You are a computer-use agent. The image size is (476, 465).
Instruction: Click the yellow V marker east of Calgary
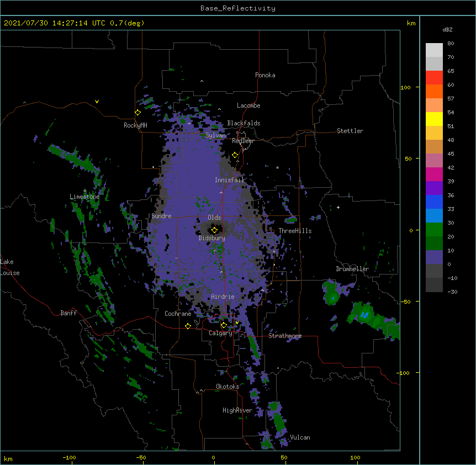coord(237,323)
